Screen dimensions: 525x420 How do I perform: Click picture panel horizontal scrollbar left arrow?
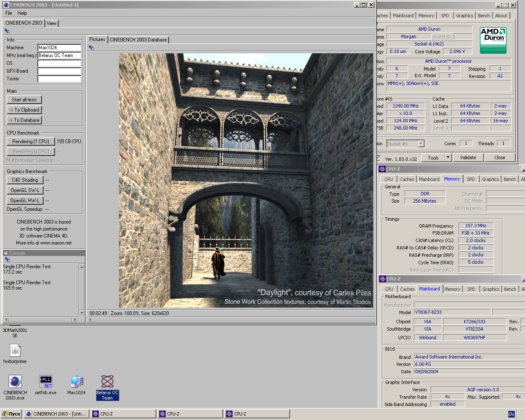[89, 320]
